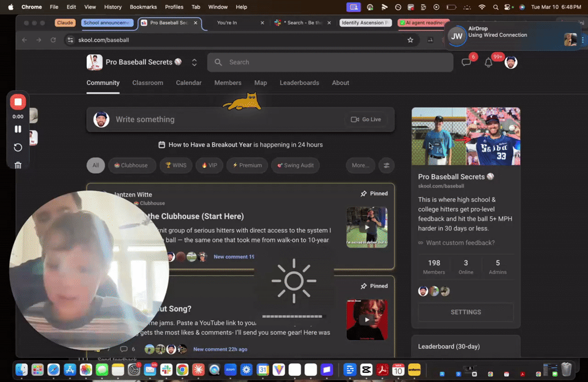Restart the recording

(18, 147)
